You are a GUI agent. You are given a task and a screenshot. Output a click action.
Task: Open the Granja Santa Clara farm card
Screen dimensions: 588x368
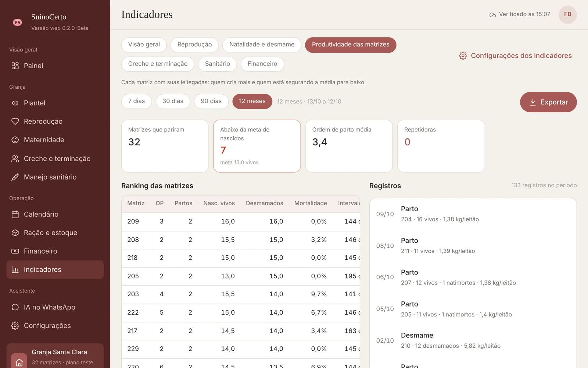pos(55,356)
